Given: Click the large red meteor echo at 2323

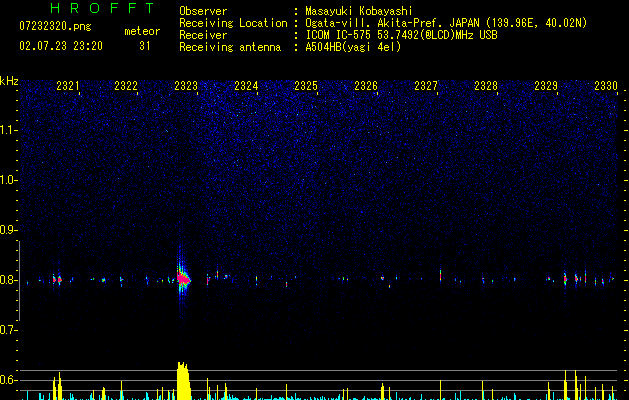Looking at the screenshot, I should pos(183,278).
